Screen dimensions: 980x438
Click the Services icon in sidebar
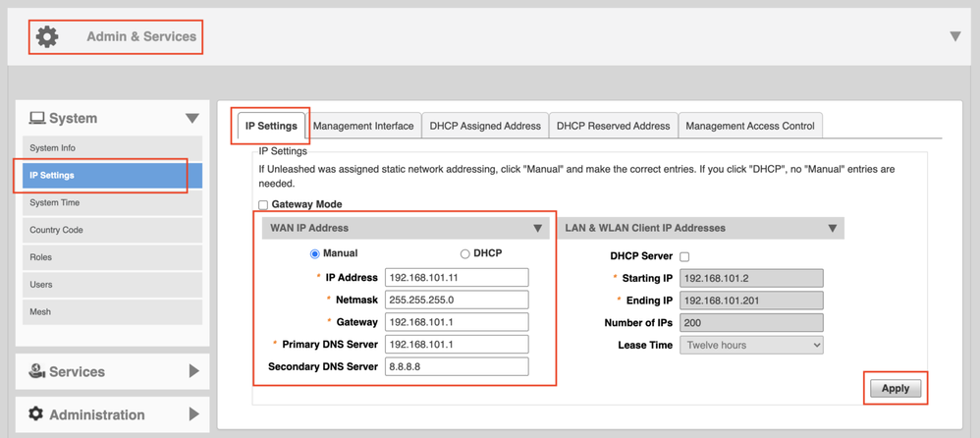[37, 371]
